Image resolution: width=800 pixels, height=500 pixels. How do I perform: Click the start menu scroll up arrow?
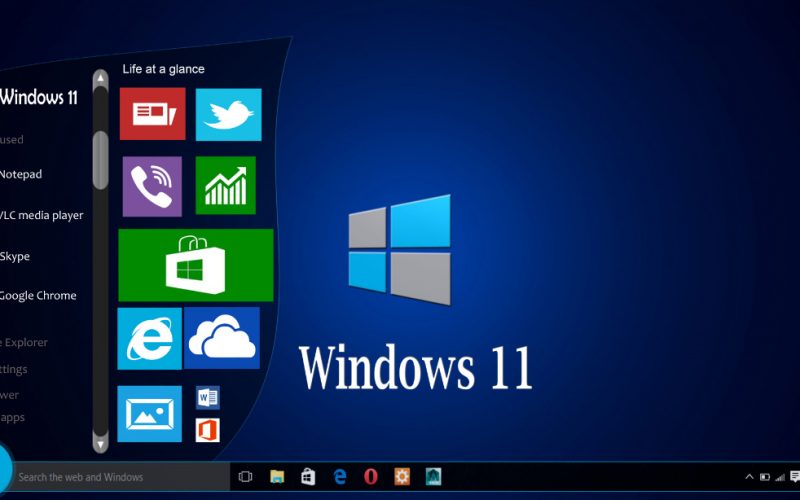[101, 78]
